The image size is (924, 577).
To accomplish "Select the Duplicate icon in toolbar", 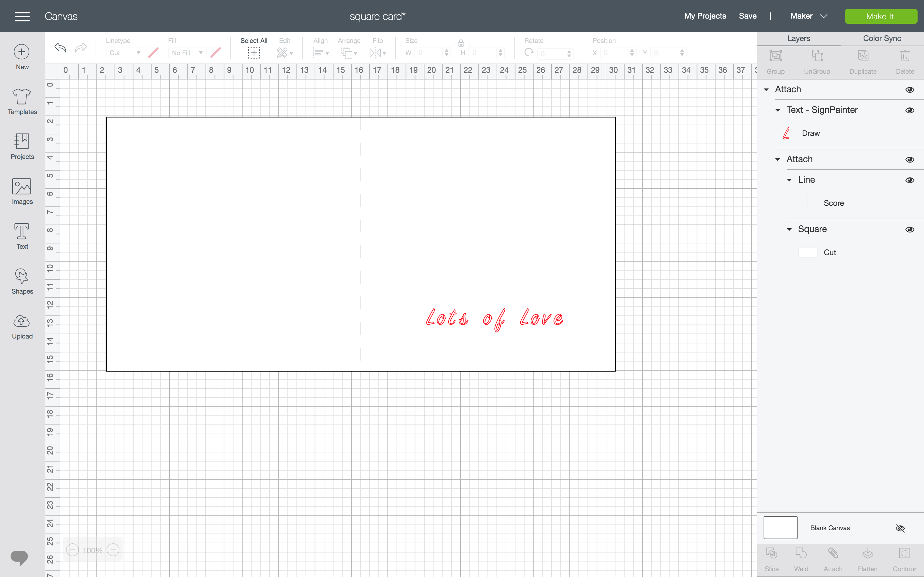I will (x=863, y=60).
